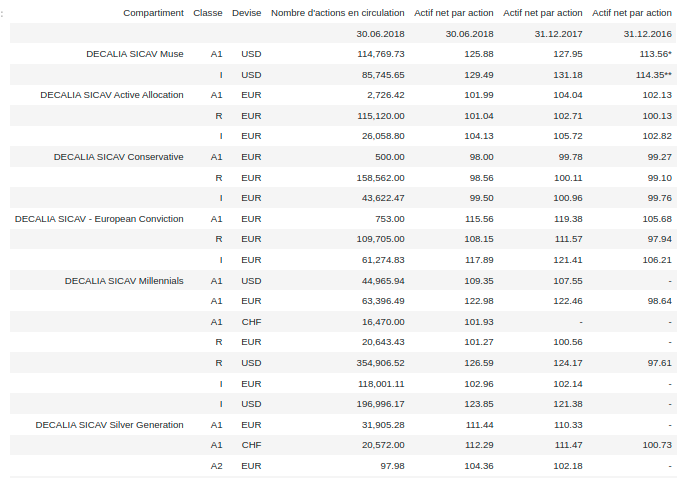Click the value 111.44

[480, 425]
